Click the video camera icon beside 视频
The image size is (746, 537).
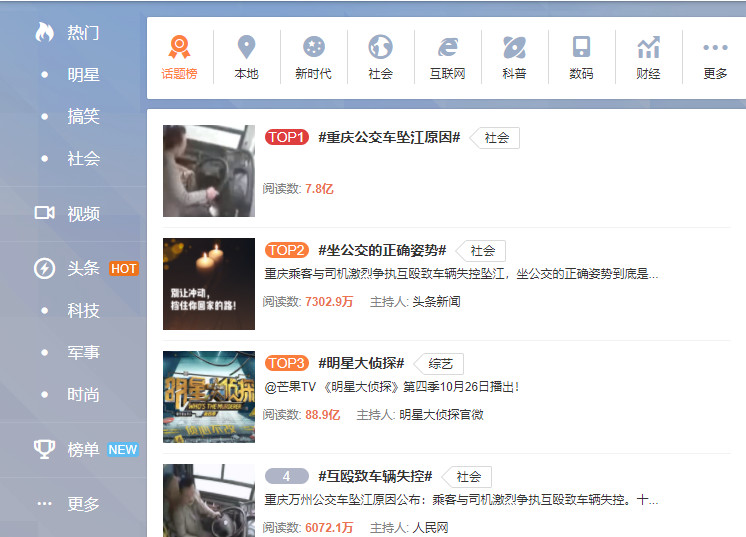[x=44, y=213]
